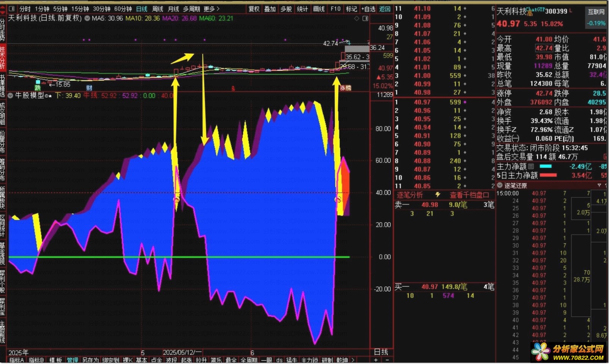Viewport: 610px width, 364px height.
Task: Click the lightning bolt icon
Action: pos(438,194)
